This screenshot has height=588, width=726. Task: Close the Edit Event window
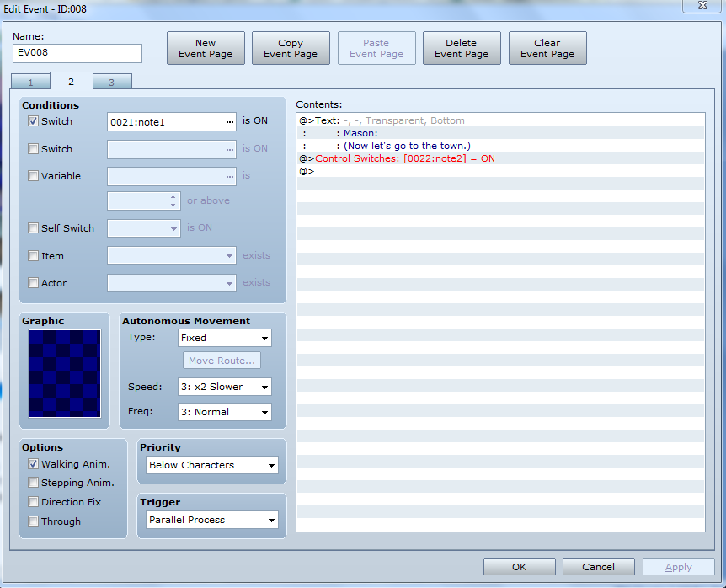pyautogui.click(x=702, y=6)
